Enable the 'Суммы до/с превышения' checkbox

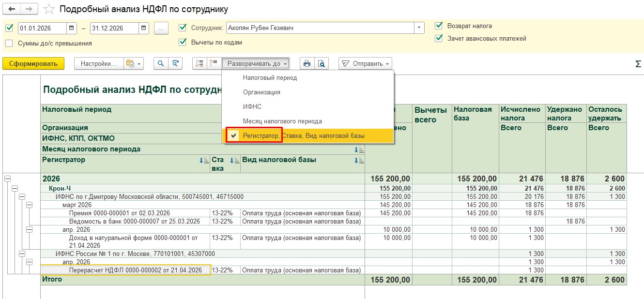tap(9, 43)
